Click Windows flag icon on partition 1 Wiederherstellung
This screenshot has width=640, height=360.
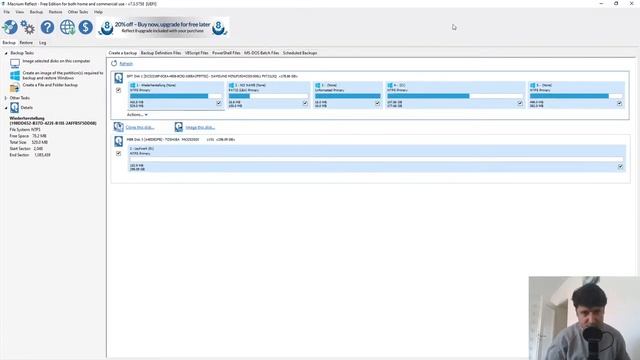point(133,85)
